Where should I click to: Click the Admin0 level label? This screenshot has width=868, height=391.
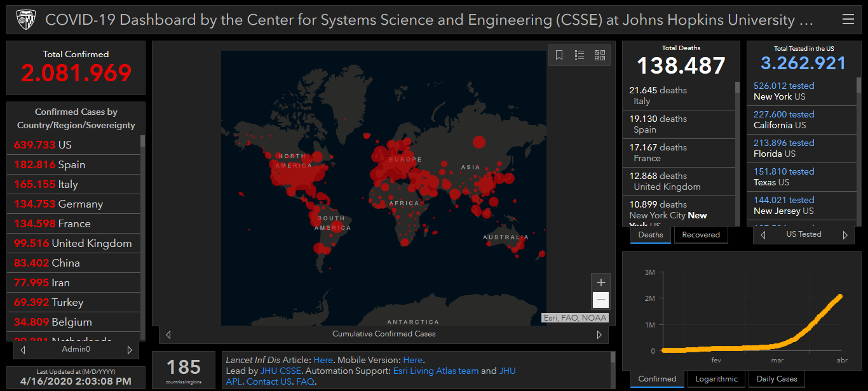tap(76, 349)
